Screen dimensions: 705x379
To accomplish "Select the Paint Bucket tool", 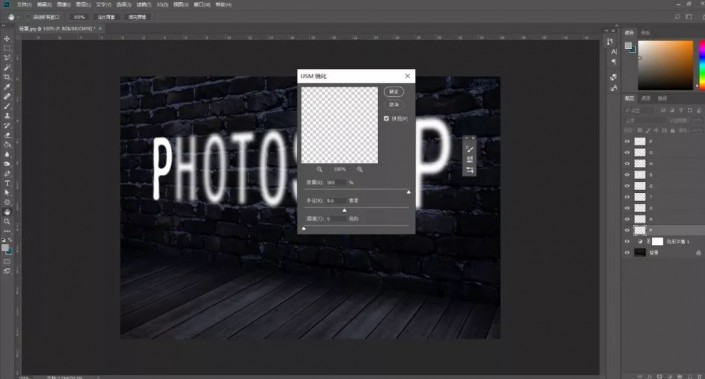I will (x=7, y=145).
